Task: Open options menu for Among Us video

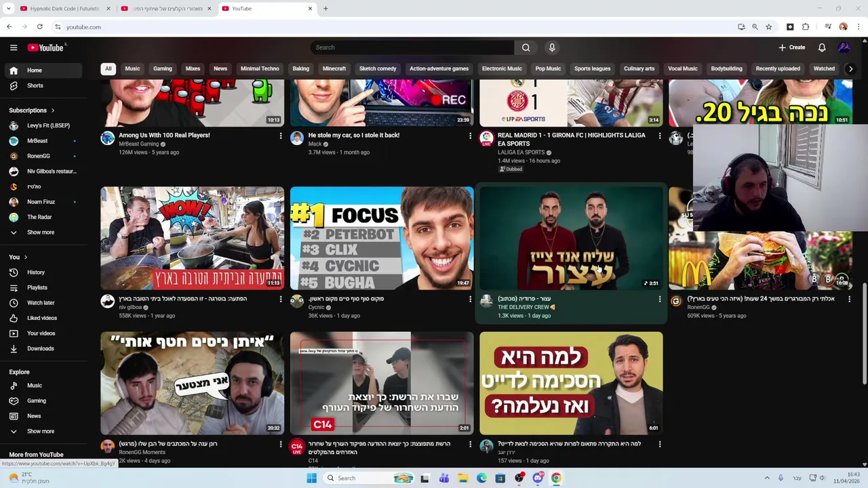Action: point(281,136)
